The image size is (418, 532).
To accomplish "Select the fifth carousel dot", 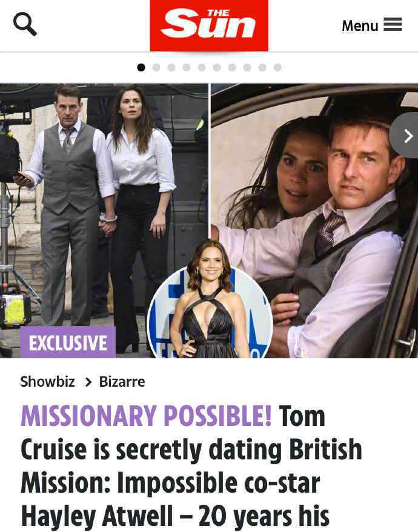I will [x=202, y=68].
